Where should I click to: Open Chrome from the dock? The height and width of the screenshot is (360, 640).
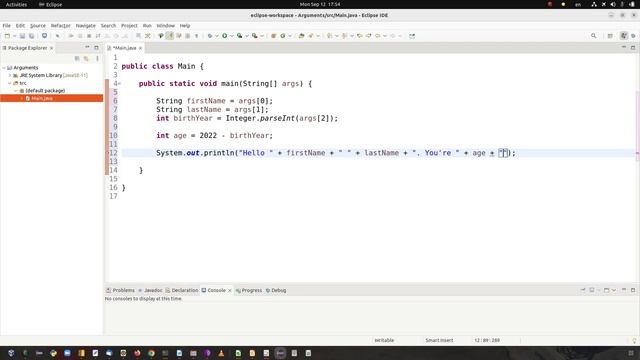pyautogui.click(x=151, y=353)
